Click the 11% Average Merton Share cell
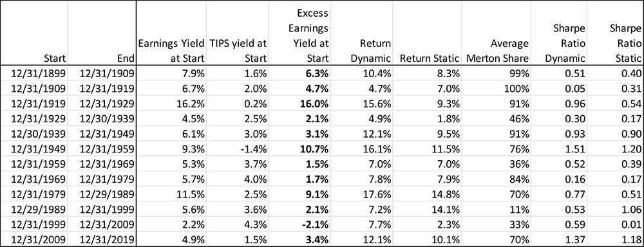Screen dimensions: 644x247 pos(497,208)
